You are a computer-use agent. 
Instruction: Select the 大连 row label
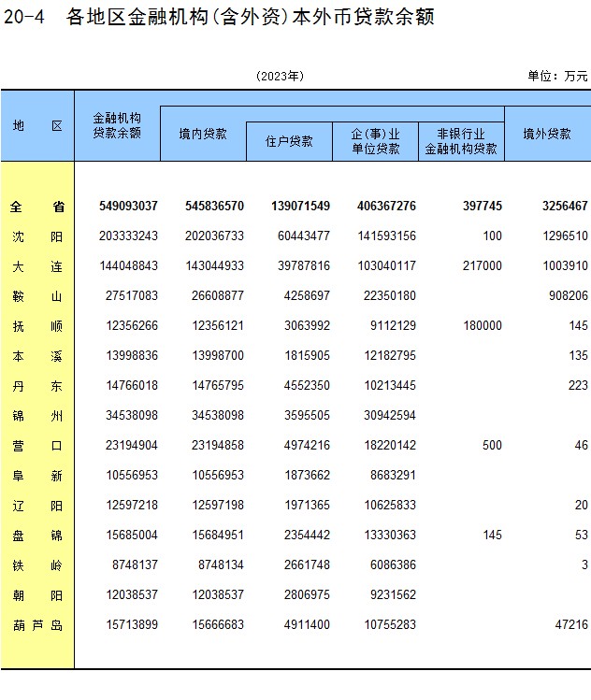pyautogui.click(x=37, y=266)
